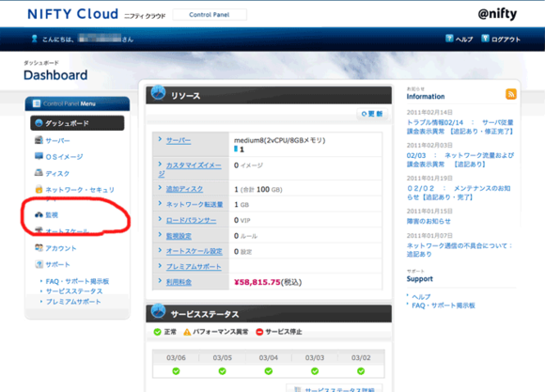Open the 追加ディスク link in resources
The height and width of the screenshot is (392, 545).
184,189
